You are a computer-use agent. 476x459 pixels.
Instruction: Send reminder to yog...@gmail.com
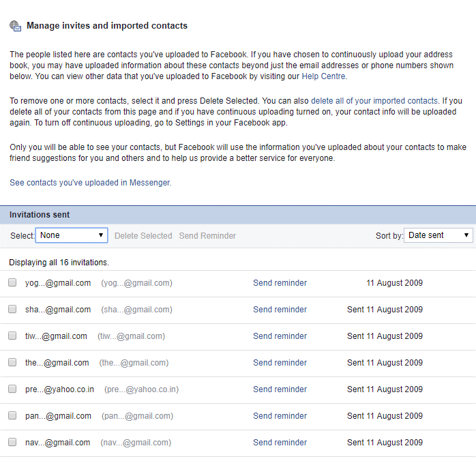tap(280, 283)
